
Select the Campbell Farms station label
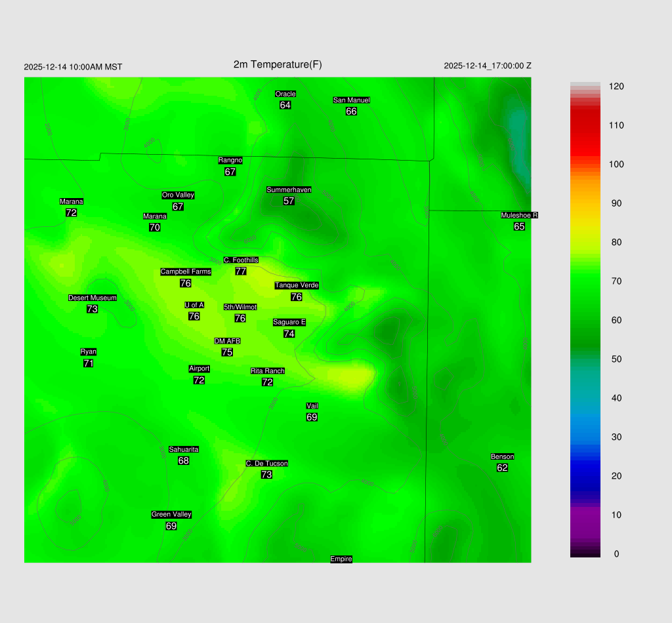coord(186,272)
